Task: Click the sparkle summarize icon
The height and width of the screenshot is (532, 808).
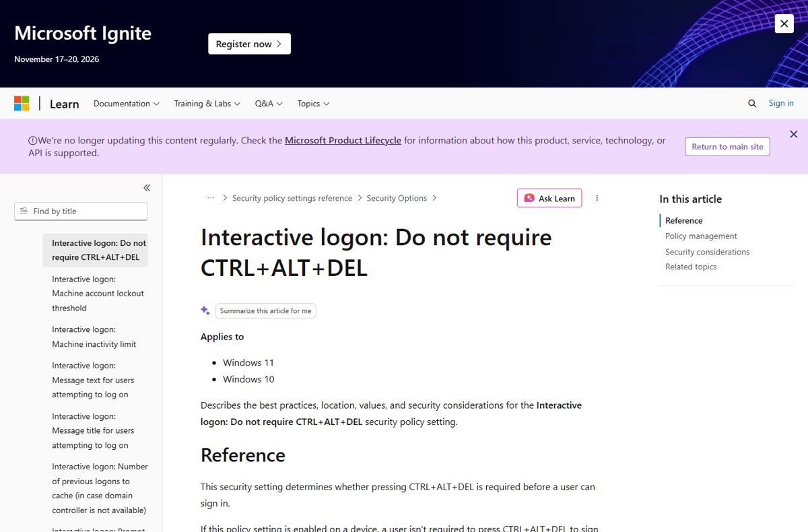Action: [205, 310]
